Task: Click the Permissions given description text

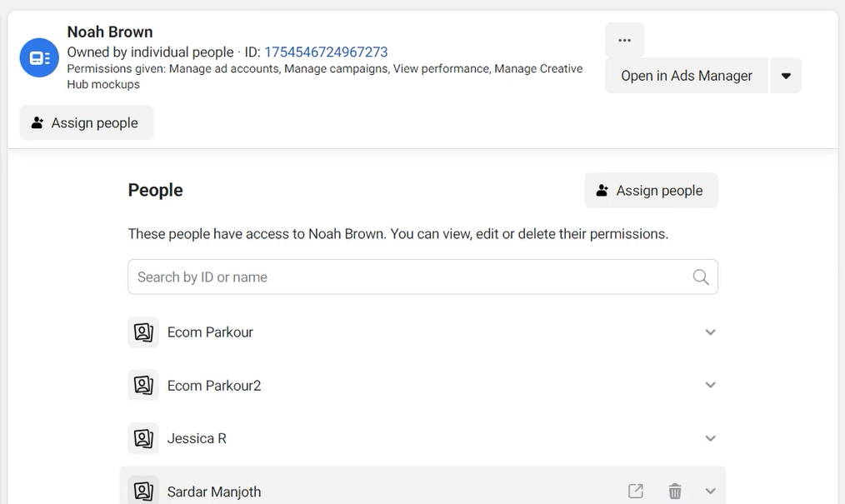Action: 324,77
